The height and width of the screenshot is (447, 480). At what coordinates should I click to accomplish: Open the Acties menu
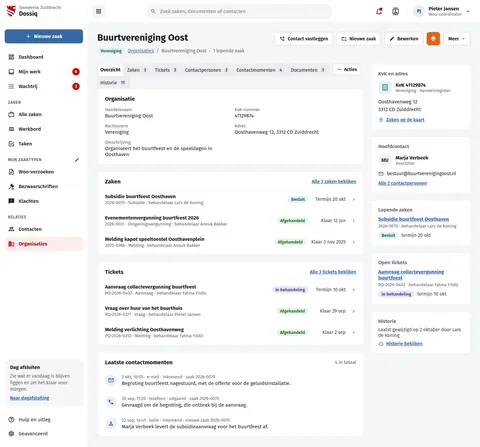pyautogui.click(x=347, y=69)
